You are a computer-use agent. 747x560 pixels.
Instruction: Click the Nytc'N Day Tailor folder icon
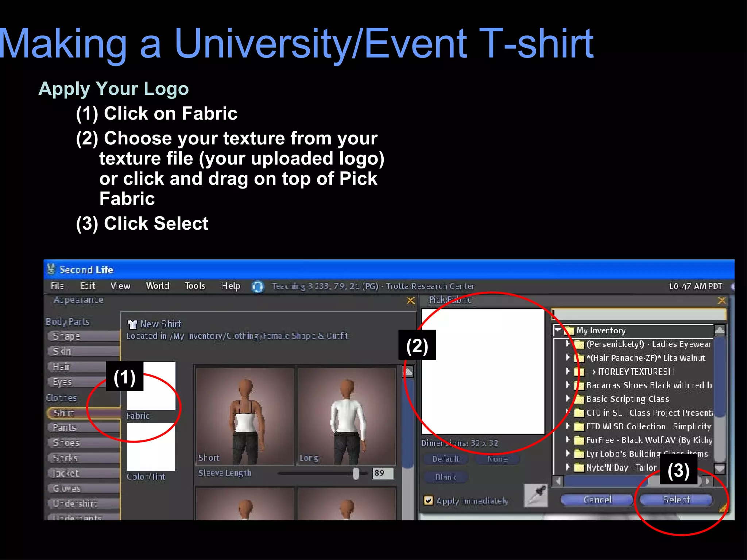point(579,467)
